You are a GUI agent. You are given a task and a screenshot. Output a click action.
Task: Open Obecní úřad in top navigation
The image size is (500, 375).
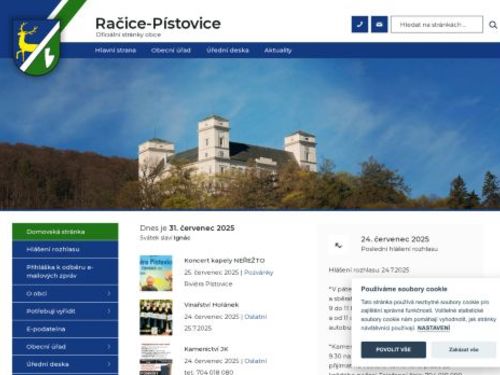[x=171, y=50]
